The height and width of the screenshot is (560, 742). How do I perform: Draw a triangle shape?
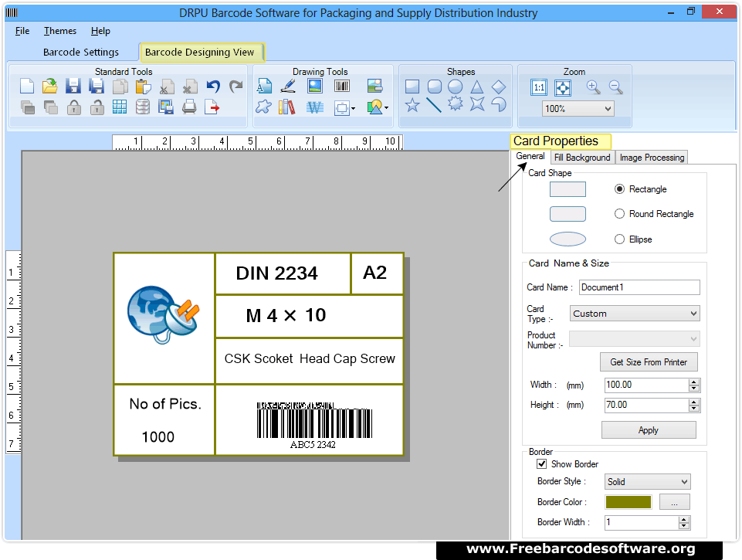click(477, 87)
